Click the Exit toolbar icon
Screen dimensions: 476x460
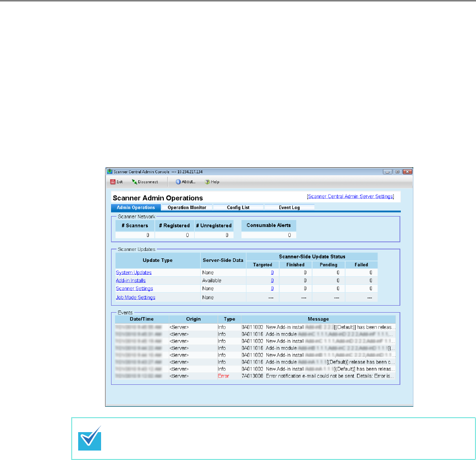(x=113, y=182)
